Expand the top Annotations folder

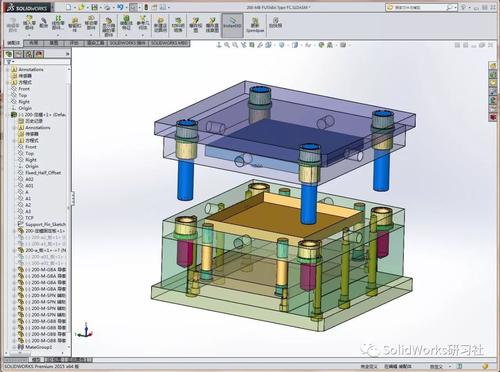pos(8,70)
